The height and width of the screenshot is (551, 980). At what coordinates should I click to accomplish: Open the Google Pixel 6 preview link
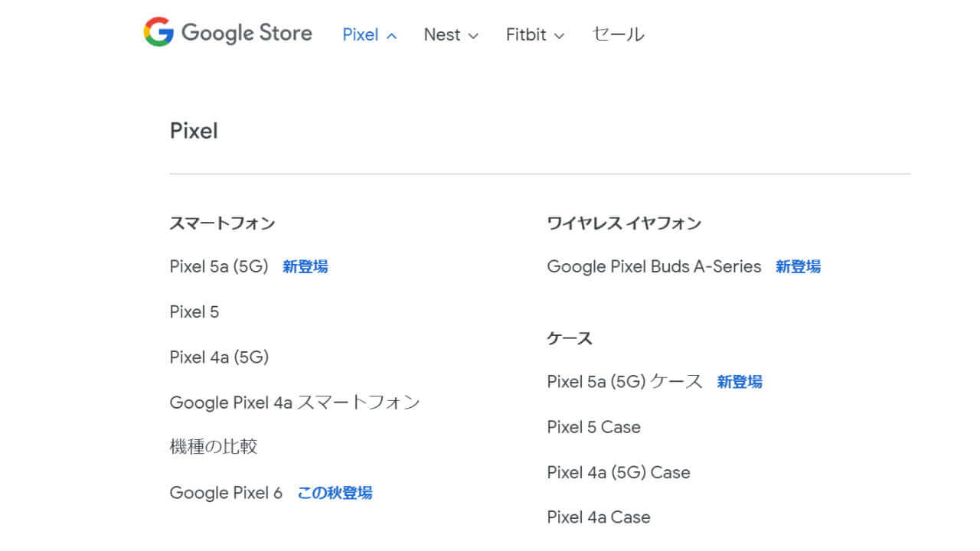point(226,492)
